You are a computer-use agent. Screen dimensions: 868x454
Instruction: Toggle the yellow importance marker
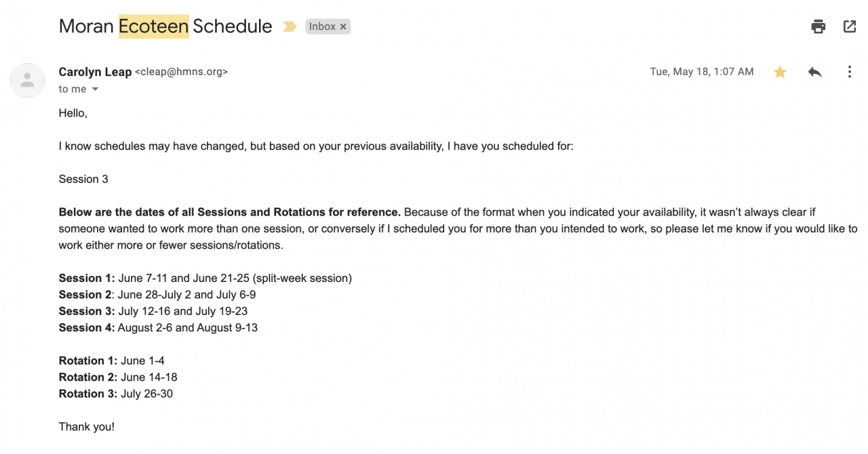pos(290,27)
